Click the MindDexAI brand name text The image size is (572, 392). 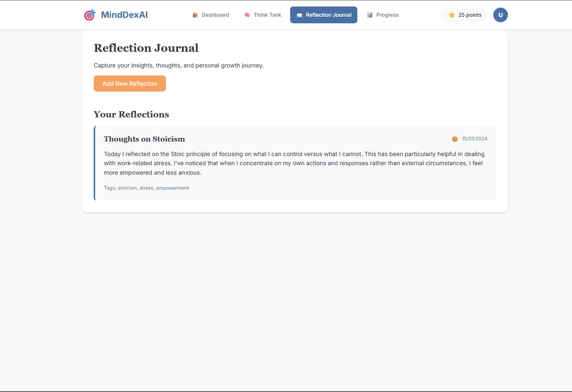click(x=124, y=15)
